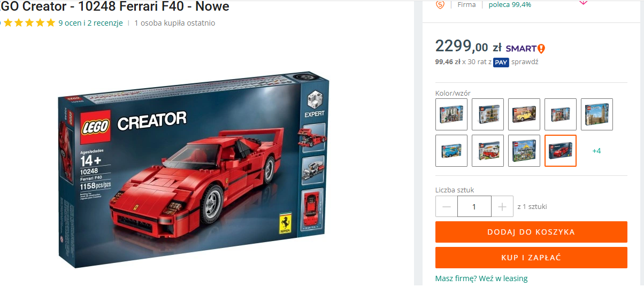This screenshot has width=644, height=287.
Task: Open the 9 ocen i 2 recenzje link
Action: pos(90,23)
